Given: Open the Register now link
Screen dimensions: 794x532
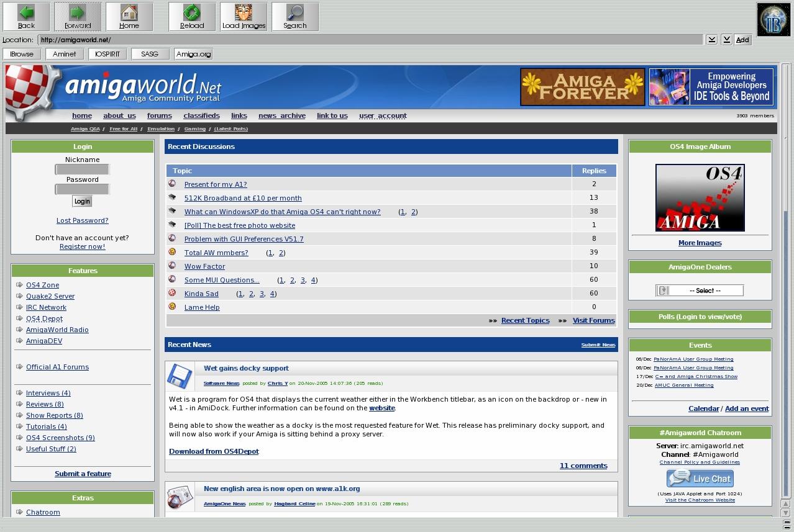Looking at the screenshot, I should (82, 246).
